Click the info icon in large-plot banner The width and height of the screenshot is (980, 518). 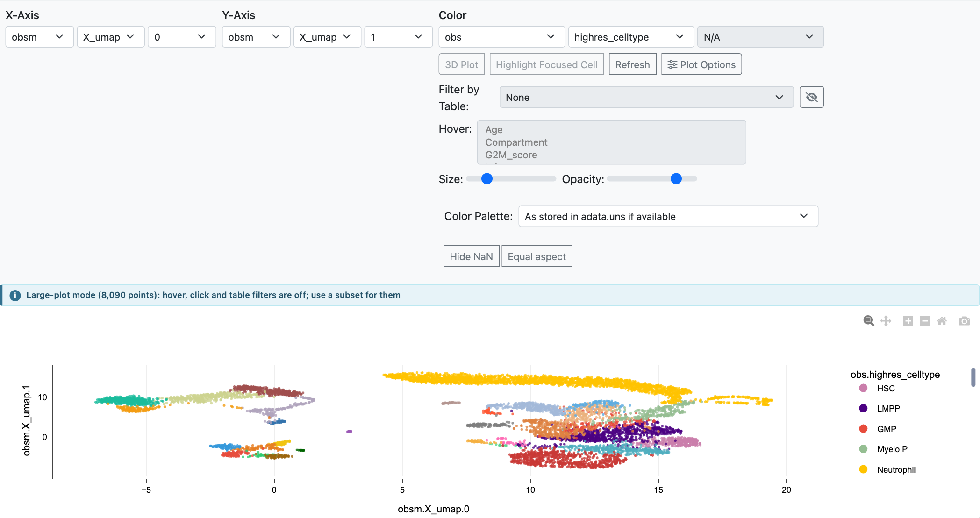click(15, 295)
